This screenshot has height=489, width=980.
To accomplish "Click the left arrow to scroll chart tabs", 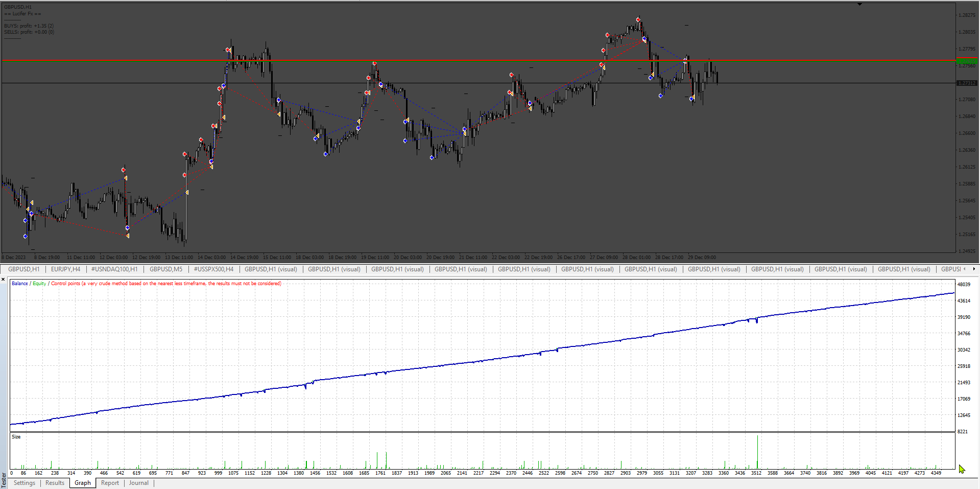I will 965,269.
